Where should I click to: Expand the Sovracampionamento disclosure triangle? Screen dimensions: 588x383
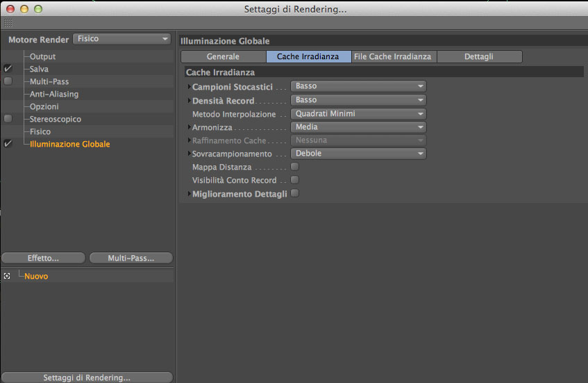coord(189,154)
